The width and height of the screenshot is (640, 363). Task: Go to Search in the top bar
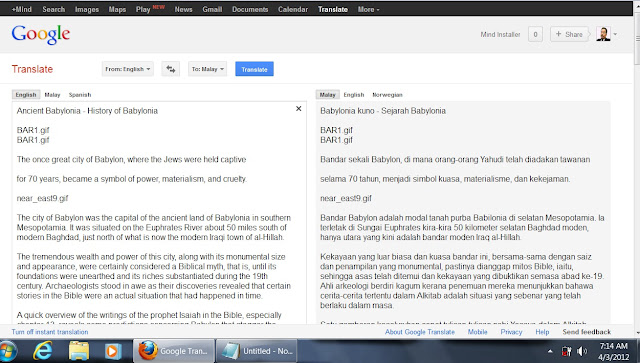pyautogui.click(x=53, y=9)
